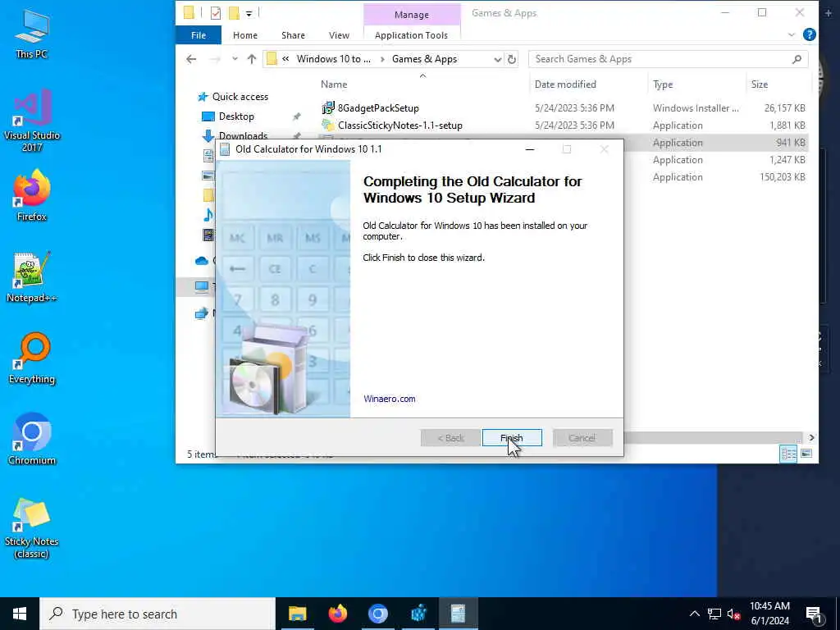Sort files by the Size column
This screenshot has height=630, width=840.
click(760, 84)
